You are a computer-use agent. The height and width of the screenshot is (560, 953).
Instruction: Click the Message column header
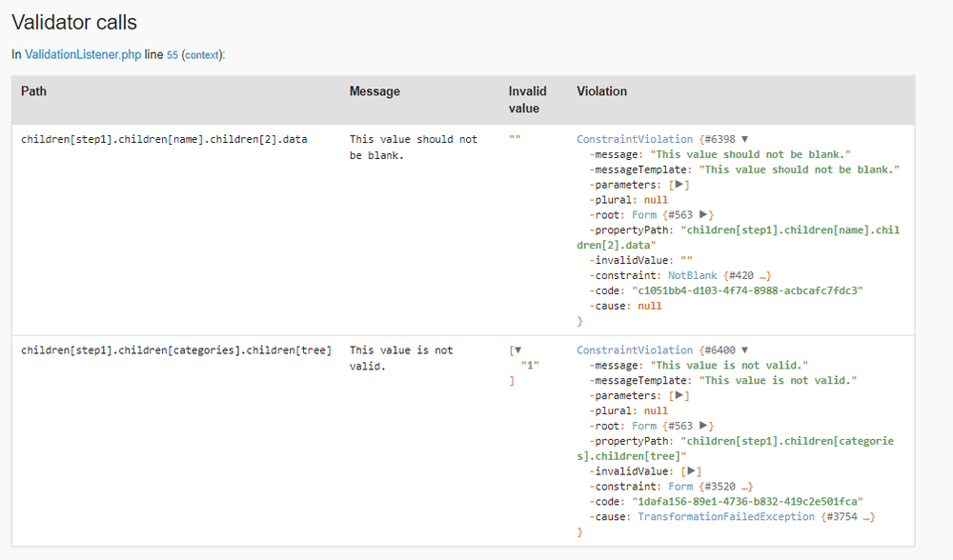click(375, 91)
